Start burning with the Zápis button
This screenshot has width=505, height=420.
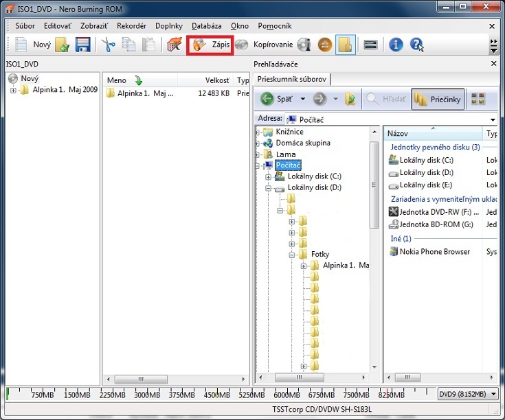pos(210,45)
